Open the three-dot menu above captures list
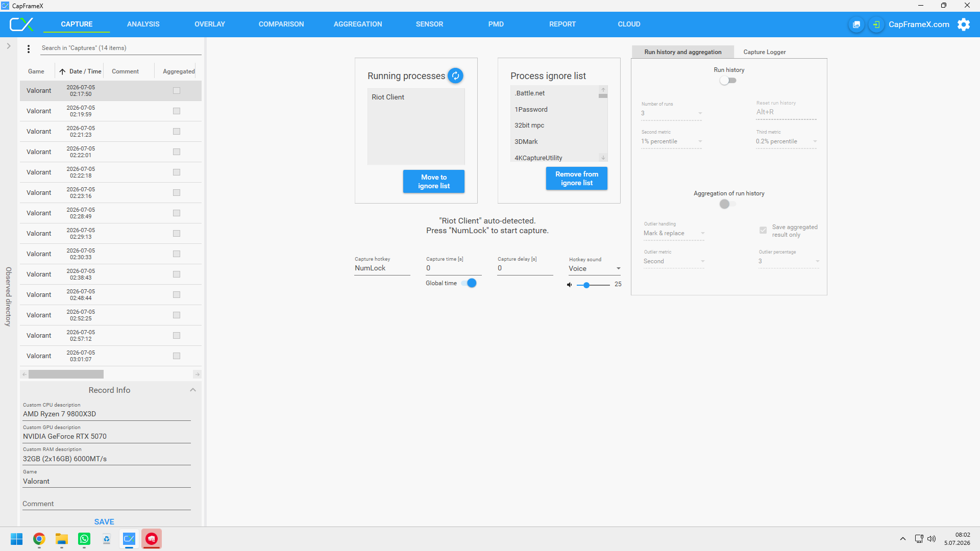 coord(29,48)
